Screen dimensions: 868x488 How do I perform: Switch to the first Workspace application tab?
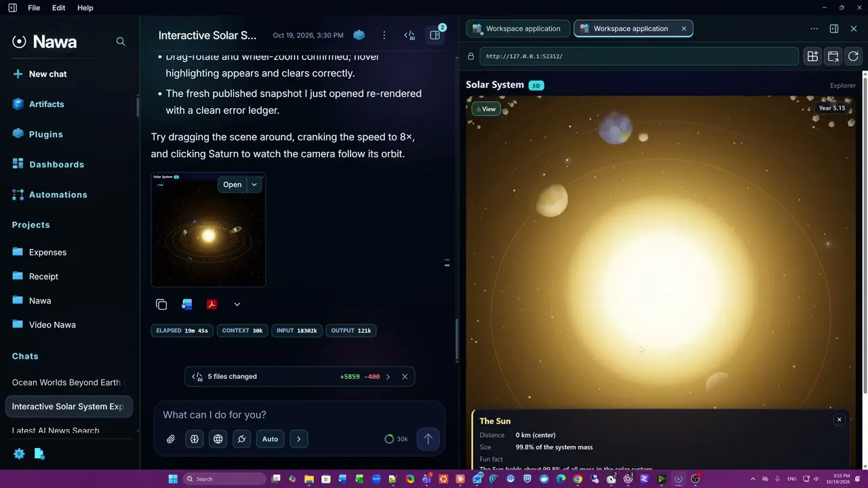(x=517, y=28)
